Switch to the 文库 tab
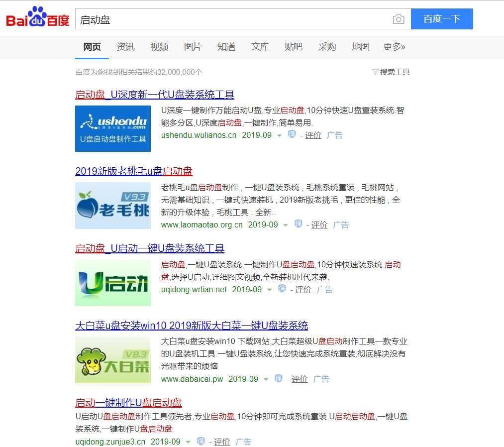504x447 pixels. 260,47
